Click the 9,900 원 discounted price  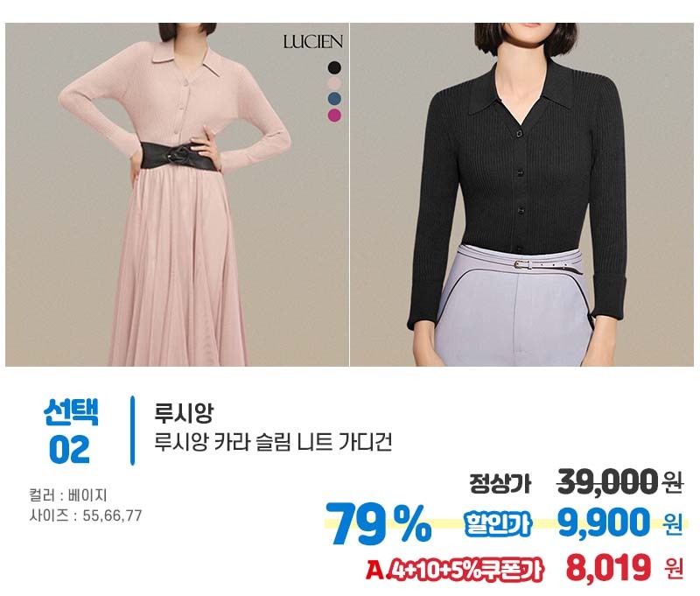pos(620,522)
